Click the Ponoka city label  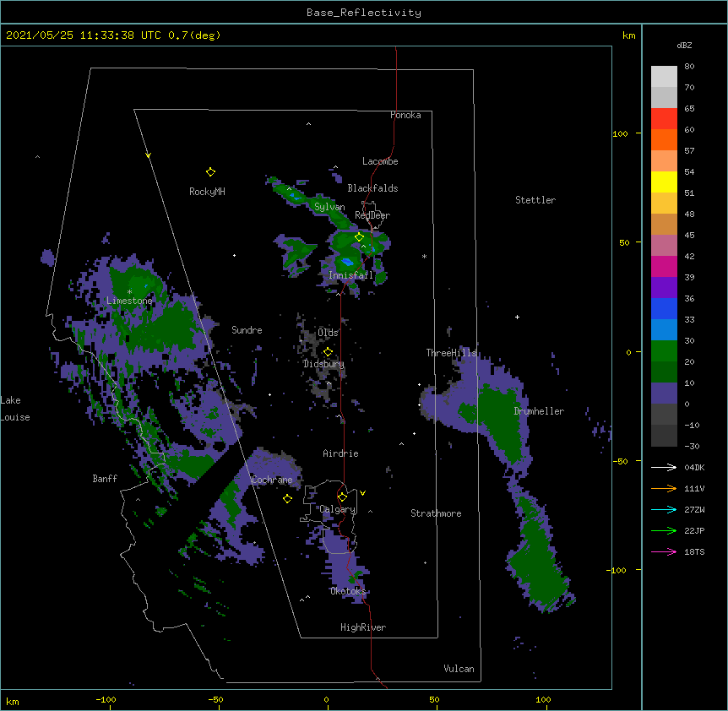coord(405,115)
